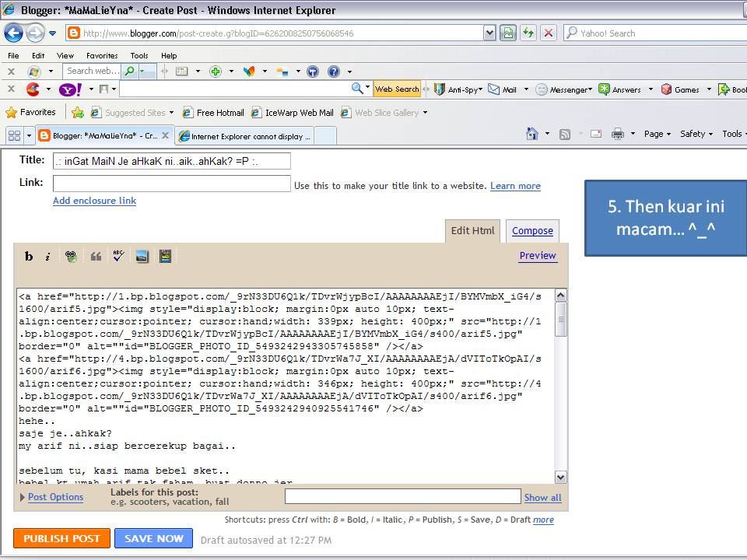The image size is (747, 560).
Task: Click the magnifier search button in toolbar
Action: pos(128,72)
